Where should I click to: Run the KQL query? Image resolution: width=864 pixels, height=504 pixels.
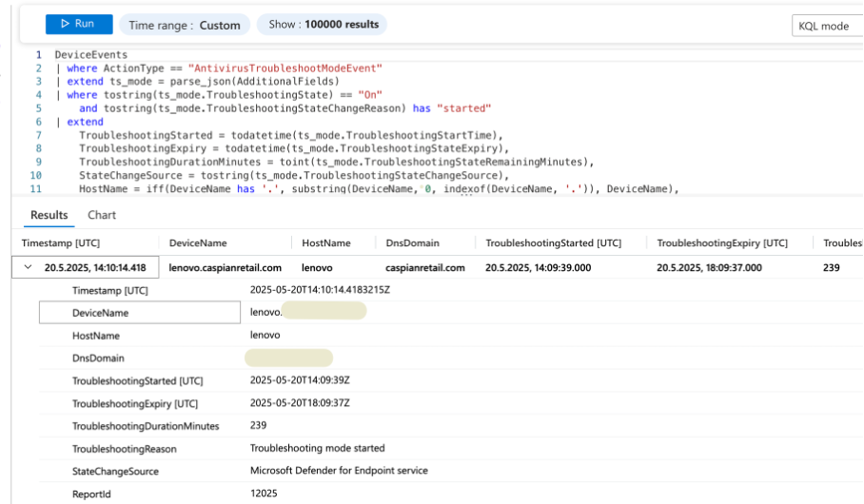click(x=79, y=24)
